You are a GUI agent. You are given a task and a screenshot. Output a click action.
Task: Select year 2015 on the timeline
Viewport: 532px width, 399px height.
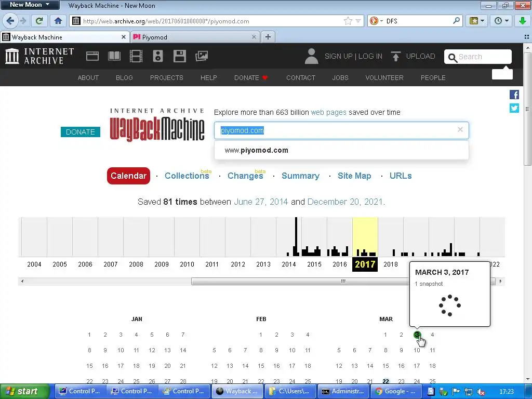tap(314, 264)
